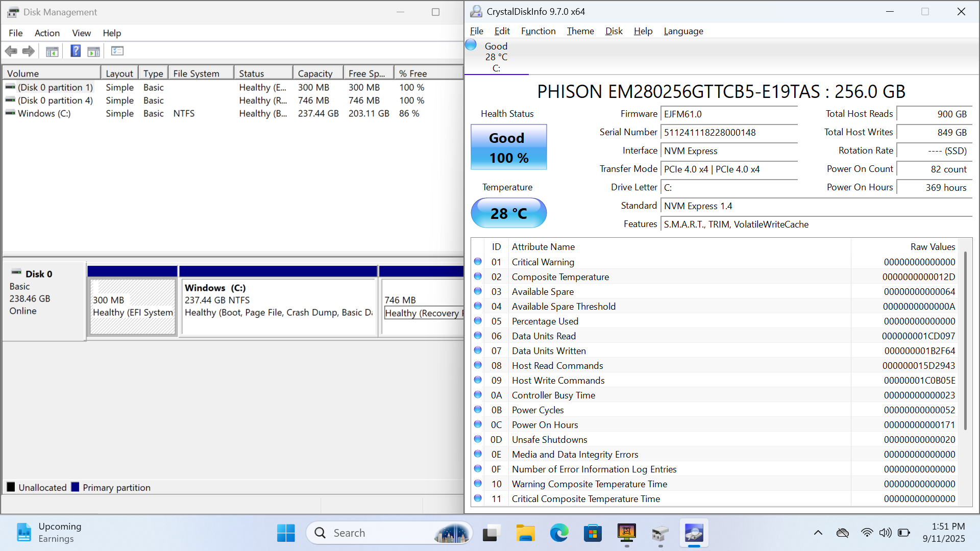Open Action menu in Disk Management

pos(47,33)
